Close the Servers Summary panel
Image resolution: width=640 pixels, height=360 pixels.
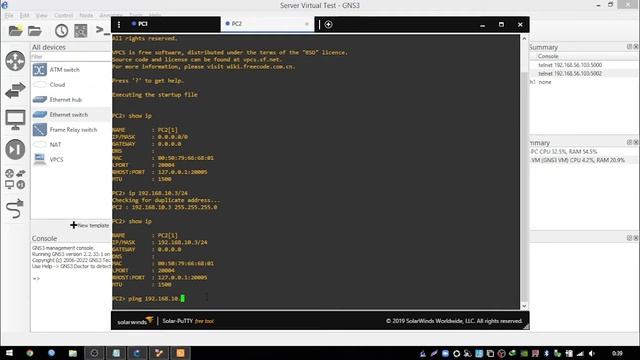pyautogui.click(x=636, y=142)
